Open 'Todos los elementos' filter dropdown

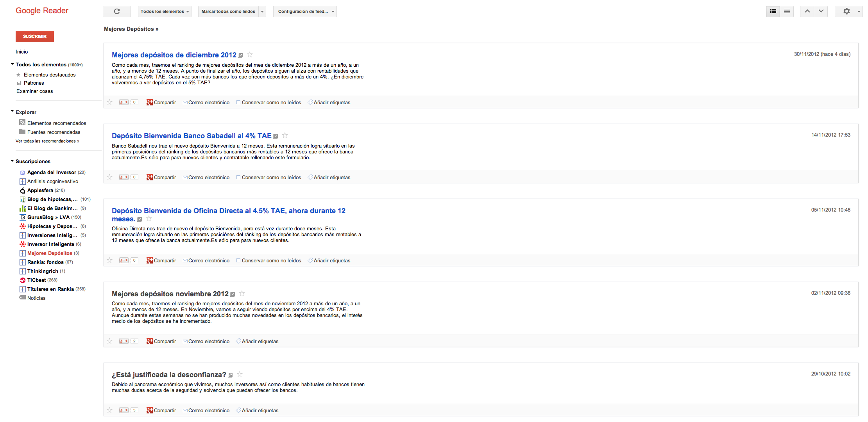pos(165,11)
